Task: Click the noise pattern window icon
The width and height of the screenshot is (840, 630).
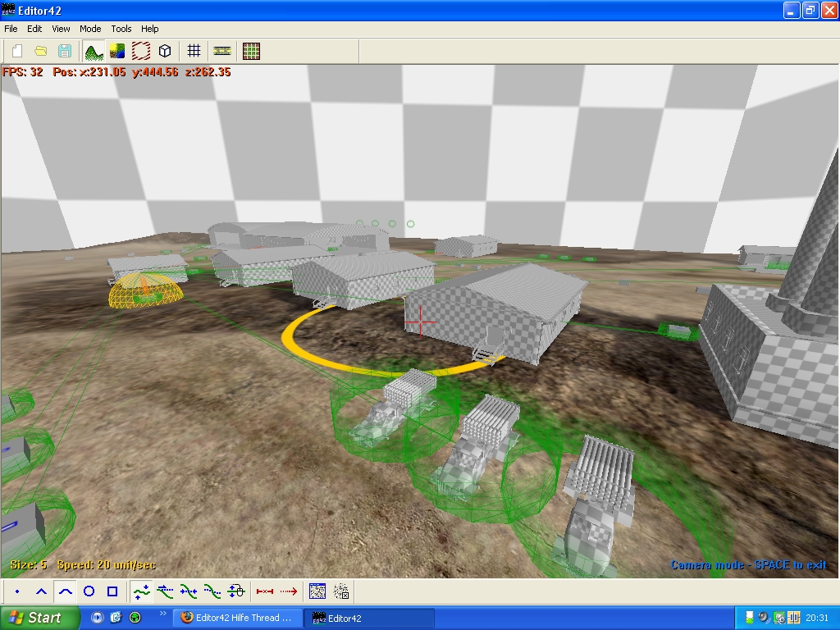Action: [x=317, y=591]
